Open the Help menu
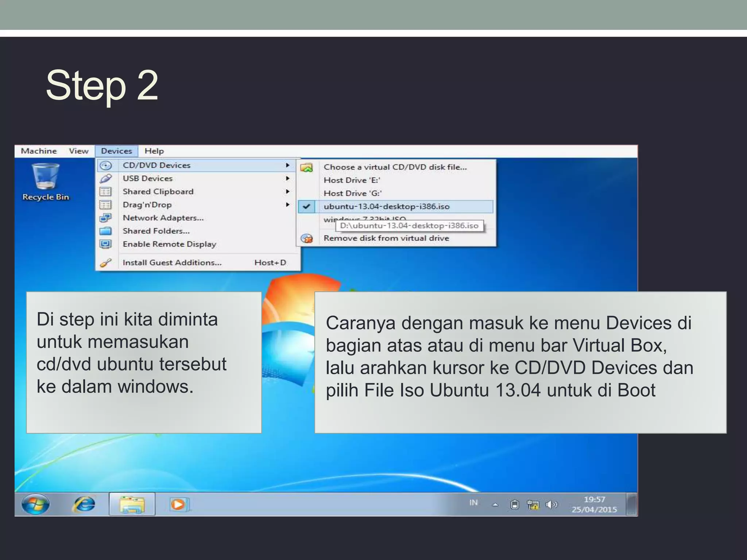This screenshot has width=747, height=560. (154, 151)
